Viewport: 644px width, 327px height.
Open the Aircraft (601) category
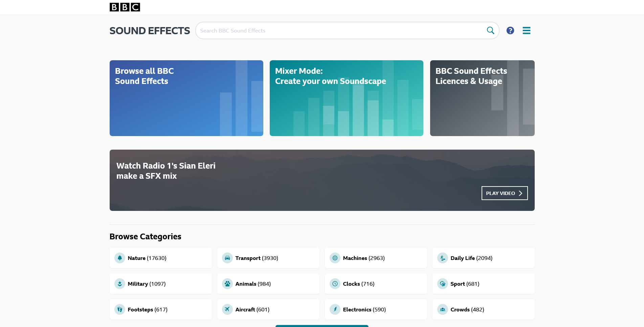coord(268,309)
